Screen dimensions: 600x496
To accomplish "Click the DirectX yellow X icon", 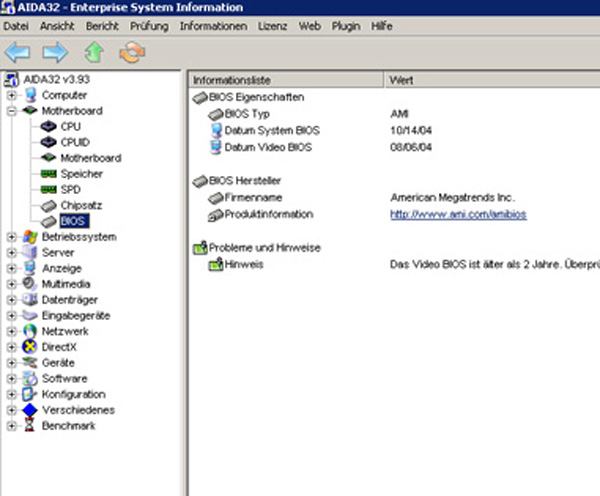I will click(x=30, y=347).
